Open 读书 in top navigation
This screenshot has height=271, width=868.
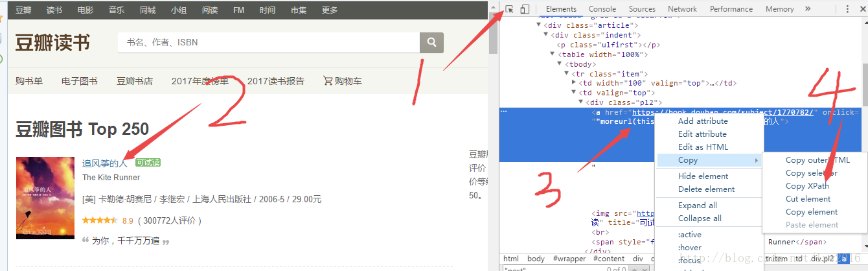coord(54,10)
